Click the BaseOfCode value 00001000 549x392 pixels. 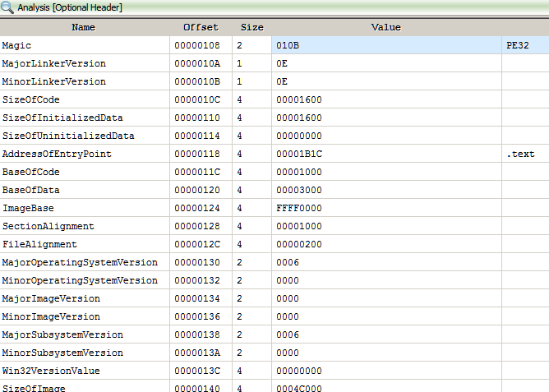click(299, 172)
